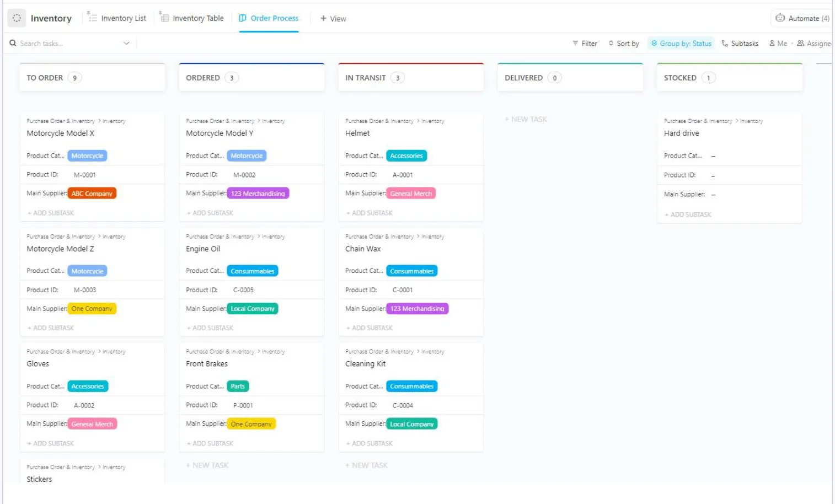Open the Sort by dropdown

point(624,43)
